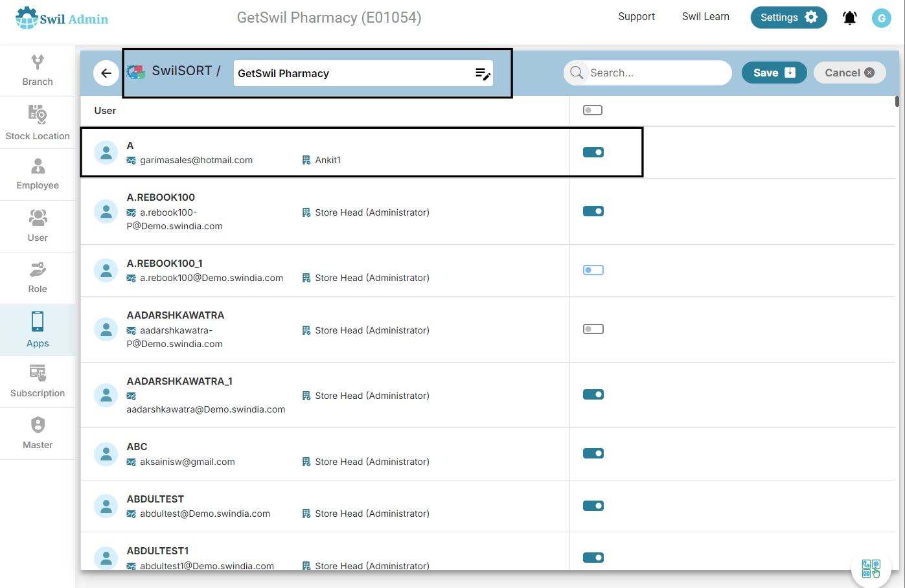Open the GetSwil Pharmacy branch selector

pos(363,73)
